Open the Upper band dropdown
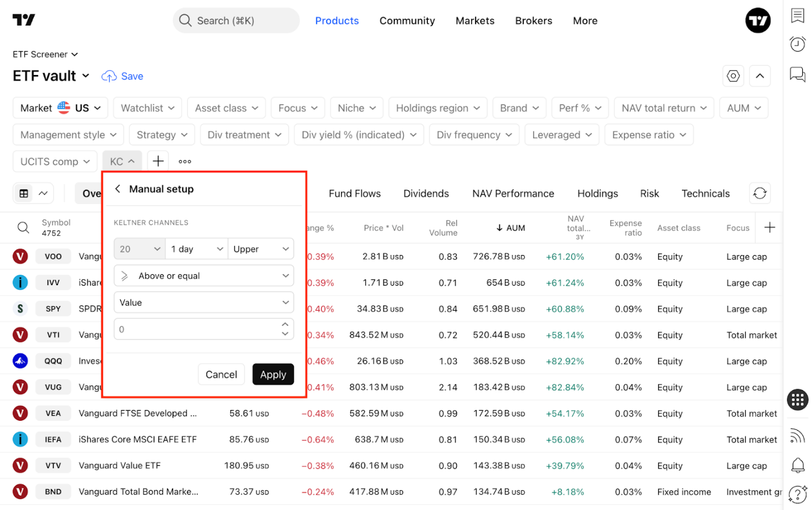 click(261, 249)
